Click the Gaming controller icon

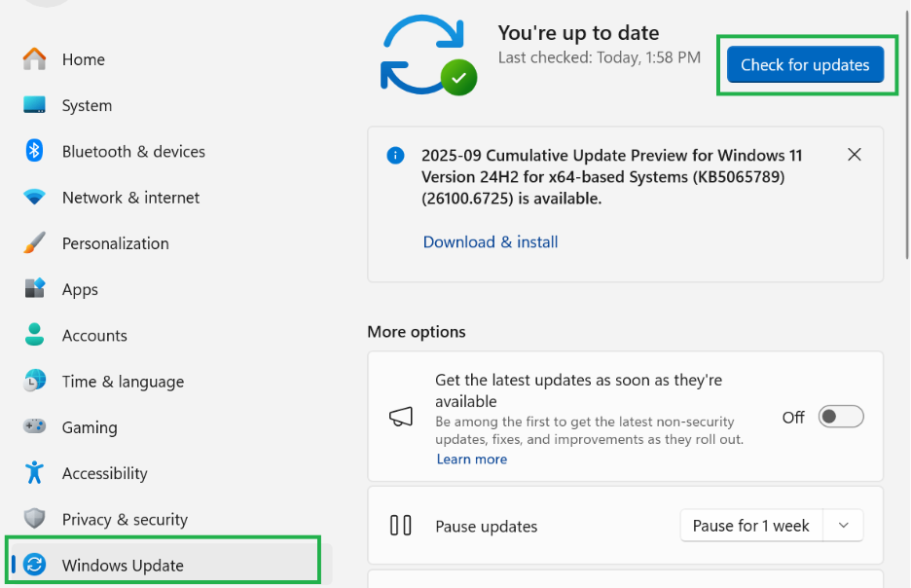click(34, 426)
